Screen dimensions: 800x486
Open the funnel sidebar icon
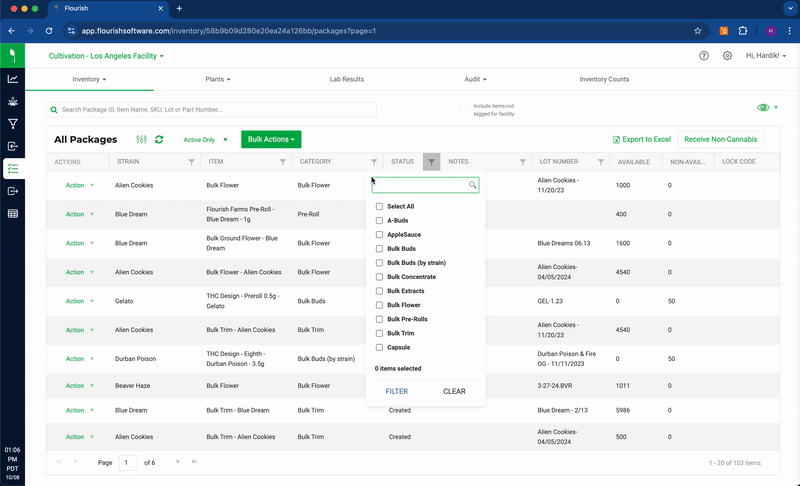pyautogui.click(x=13, y=124)
